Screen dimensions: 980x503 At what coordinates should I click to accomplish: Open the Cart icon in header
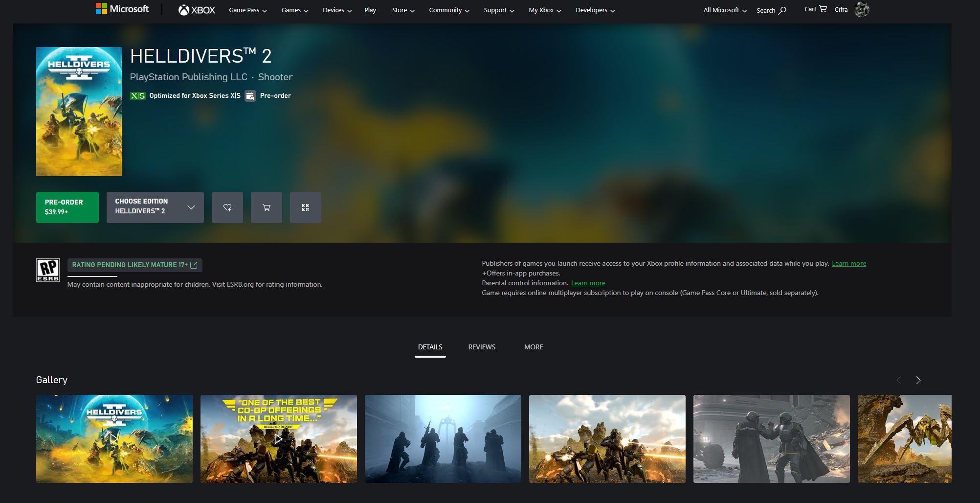[x=823, y=9]
